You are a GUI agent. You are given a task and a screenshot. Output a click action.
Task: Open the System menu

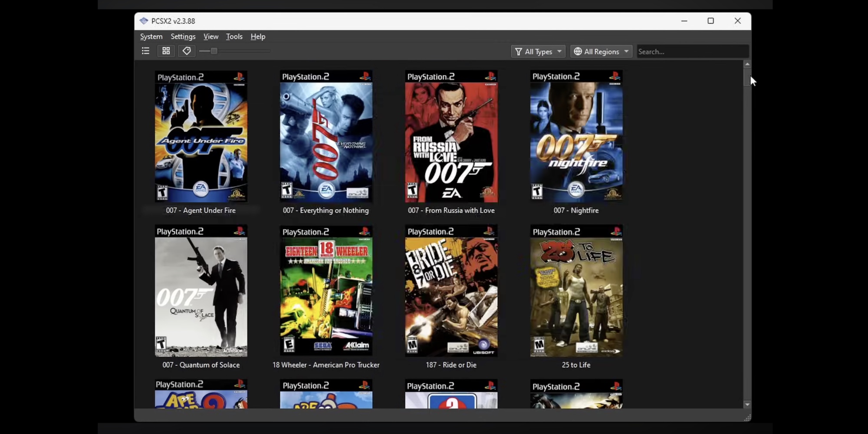pos(151,36)
